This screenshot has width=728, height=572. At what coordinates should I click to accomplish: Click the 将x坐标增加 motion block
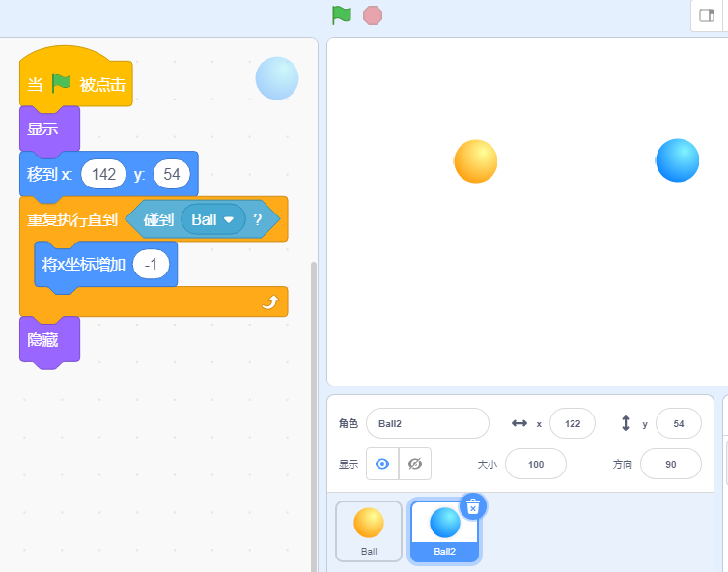pos(84,265)
